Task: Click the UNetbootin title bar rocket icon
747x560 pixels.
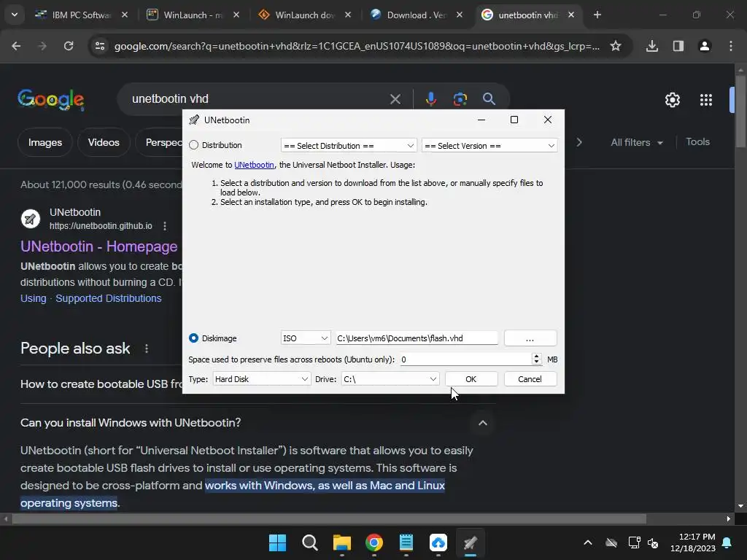Action: [x=194, y=120]
